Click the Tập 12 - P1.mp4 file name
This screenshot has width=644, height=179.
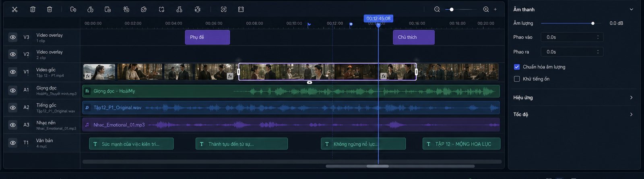click(50, 76)
